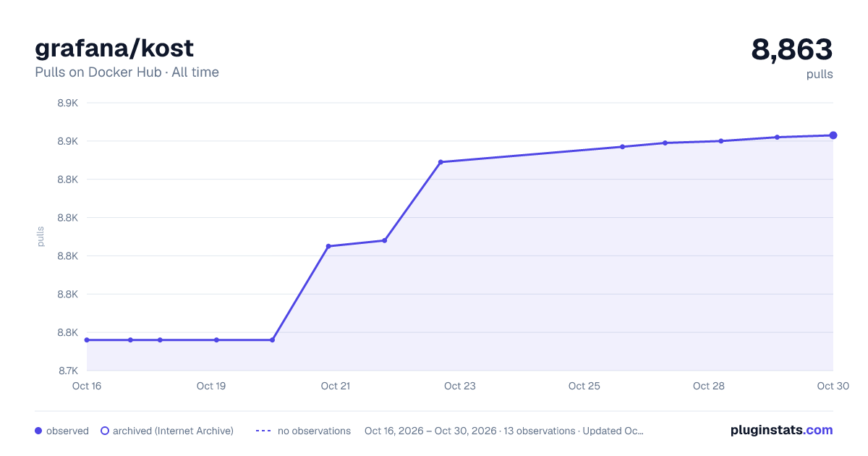The height and width of the screenshot is (456, 868).
Task: Click the 'no observations' legend label
Action: [x=314, y=431]
